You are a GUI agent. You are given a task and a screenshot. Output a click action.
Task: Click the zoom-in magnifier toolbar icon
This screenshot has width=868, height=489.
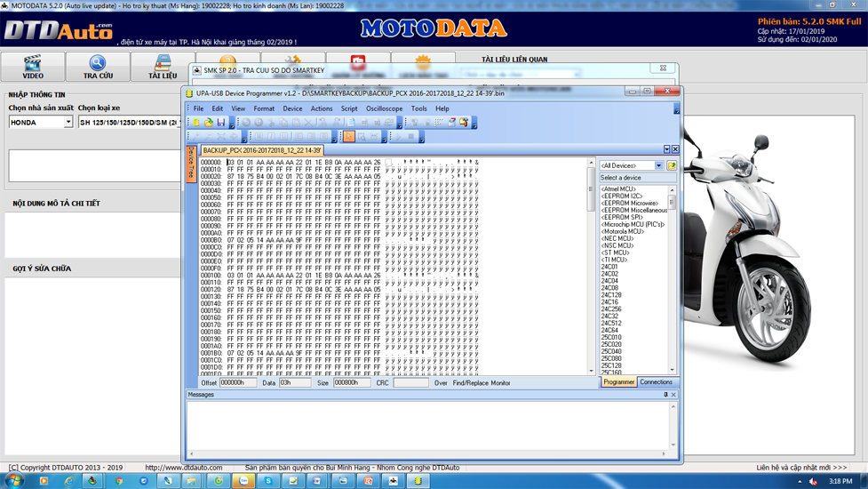[x=196, y=136]
